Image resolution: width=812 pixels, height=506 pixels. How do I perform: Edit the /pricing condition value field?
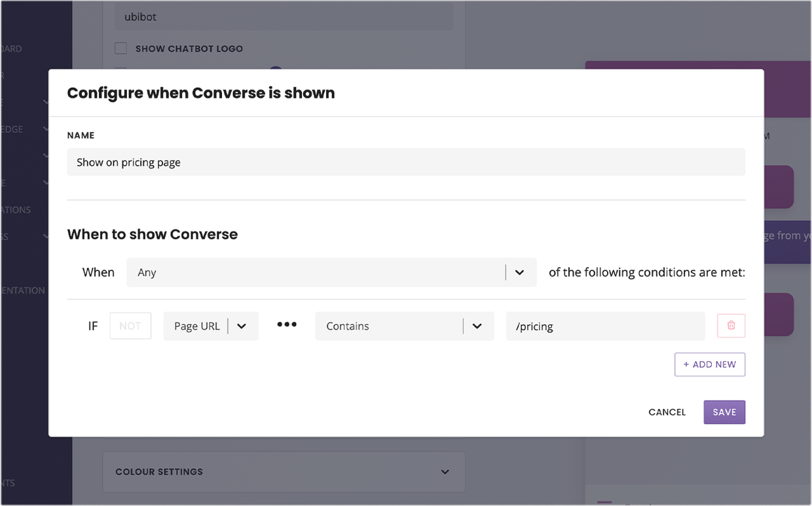pyautogui.click(x=605, y=326)
